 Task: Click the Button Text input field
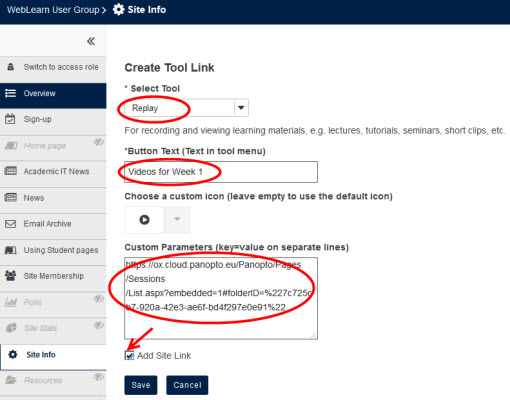coord(221,172)
